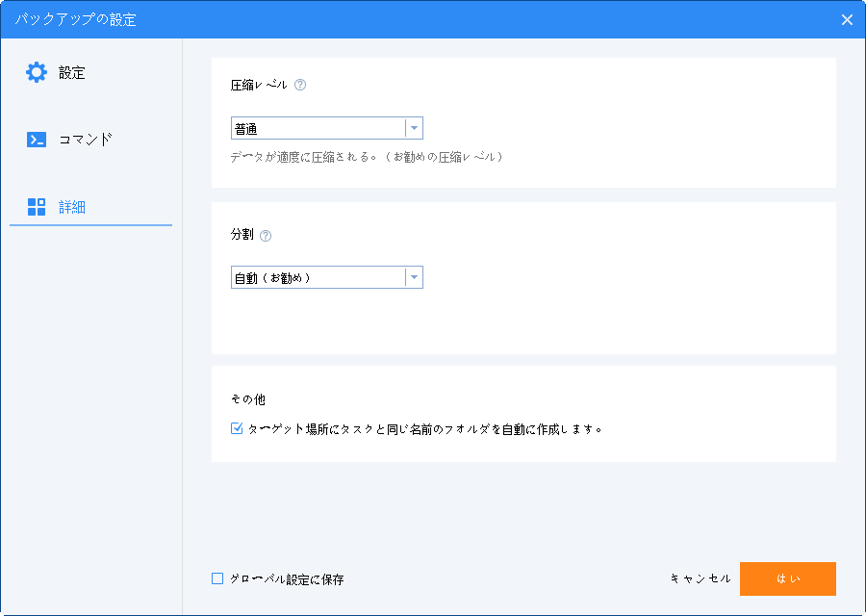Switch to the 設定 tab
This screenshot has width=866, height=616.
72,72
